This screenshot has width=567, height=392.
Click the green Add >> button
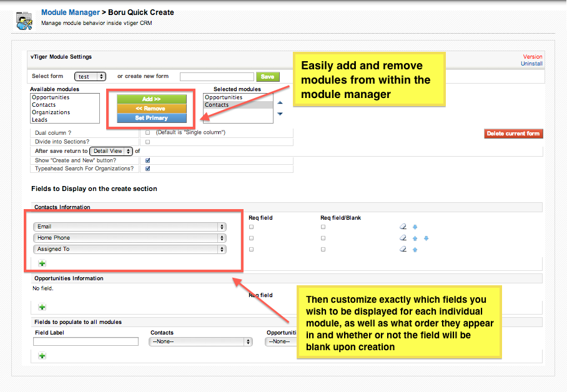click(x=152, y=99)
